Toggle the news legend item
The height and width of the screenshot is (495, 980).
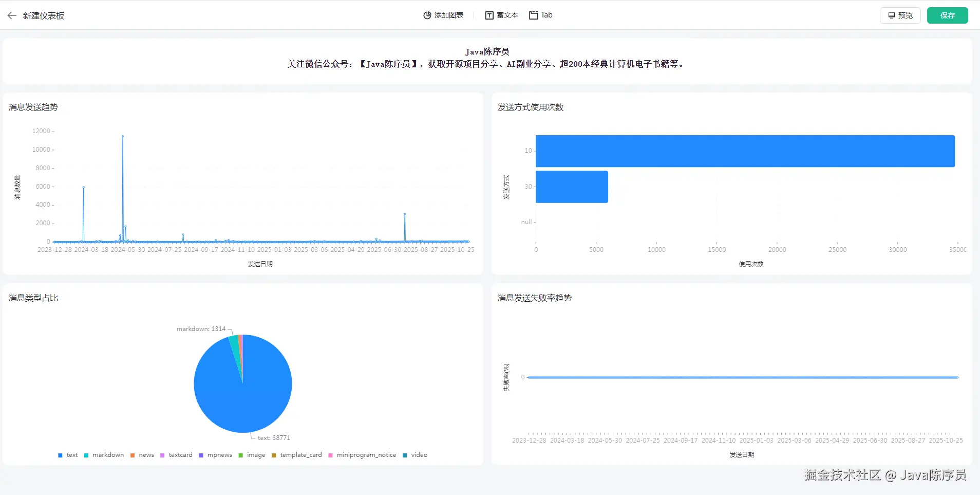point(142,455)
